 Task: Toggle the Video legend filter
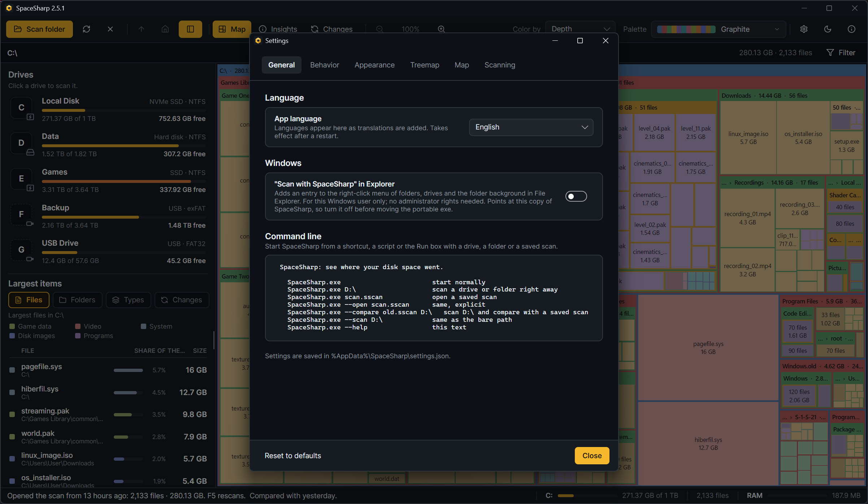coord(88,326)
